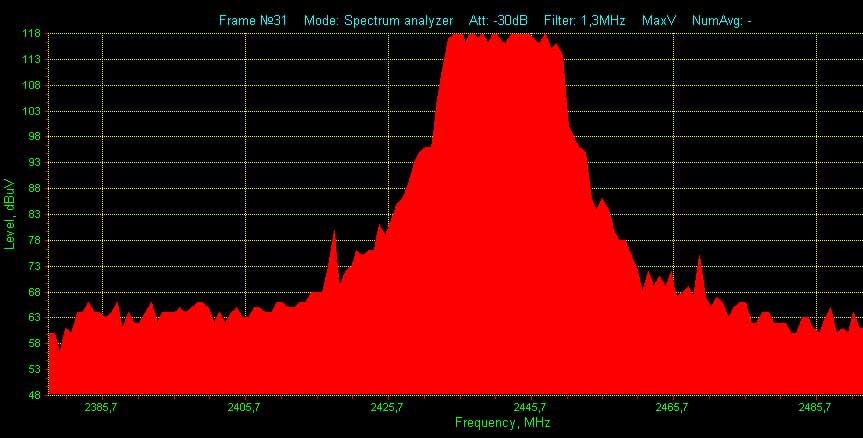Viewport: 863px width, 438px height.
Task: Select the 2405,7 frequency tick label
Action: tap(244, 407)
